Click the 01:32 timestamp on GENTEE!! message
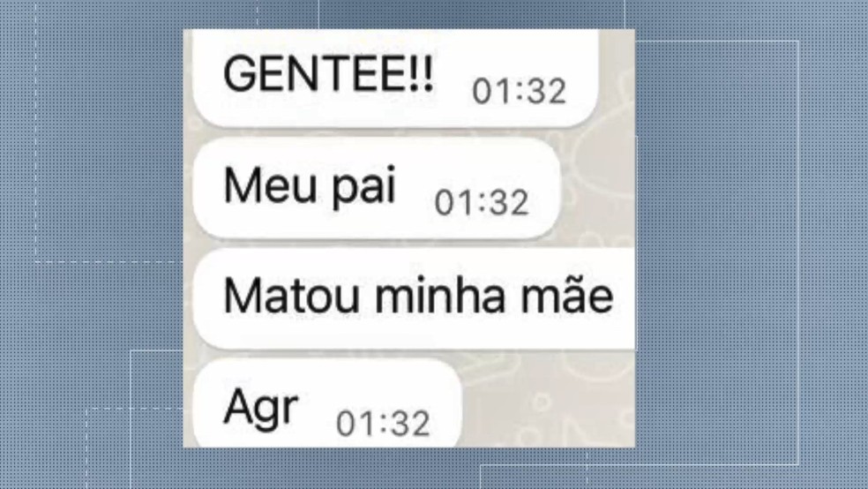 520,92
